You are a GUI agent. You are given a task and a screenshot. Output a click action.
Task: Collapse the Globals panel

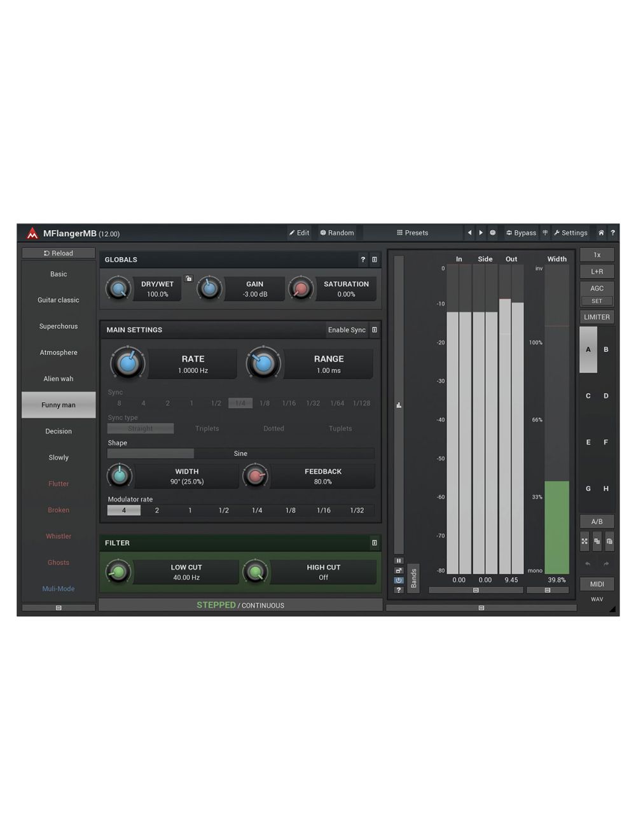click(374, 260)
